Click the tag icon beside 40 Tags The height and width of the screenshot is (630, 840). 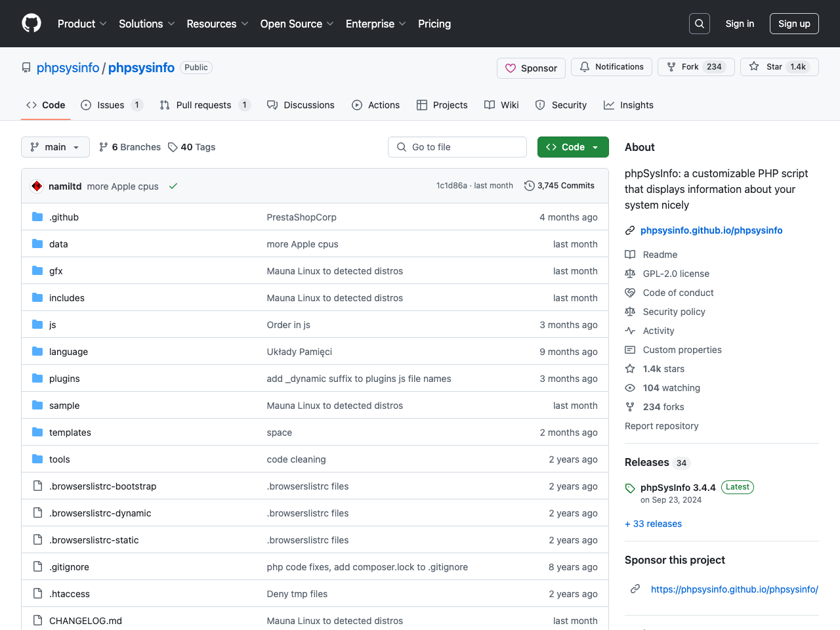tap(173, 147)
